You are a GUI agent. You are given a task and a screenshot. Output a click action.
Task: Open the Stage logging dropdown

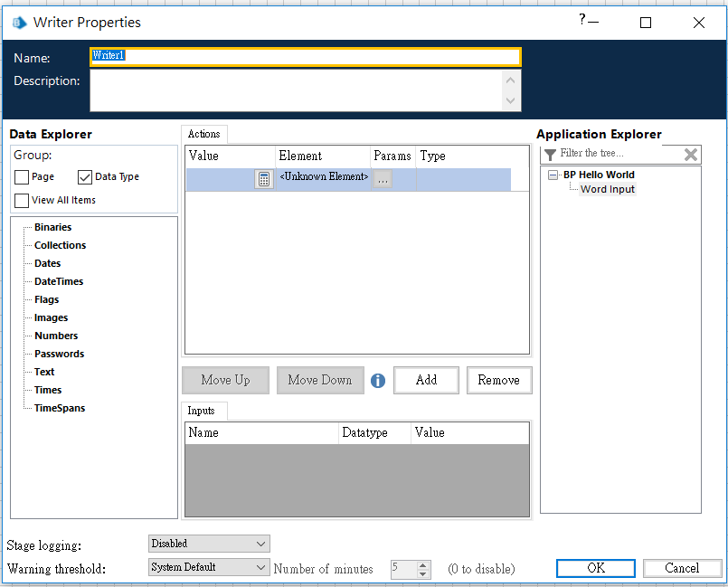(209, 544)
